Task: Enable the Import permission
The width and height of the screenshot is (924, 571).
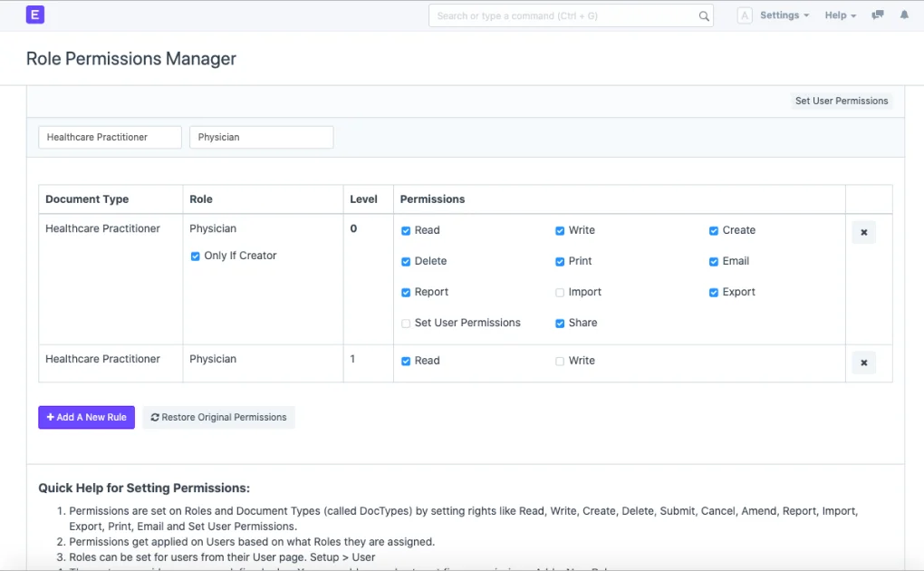Action: [560, 292]
